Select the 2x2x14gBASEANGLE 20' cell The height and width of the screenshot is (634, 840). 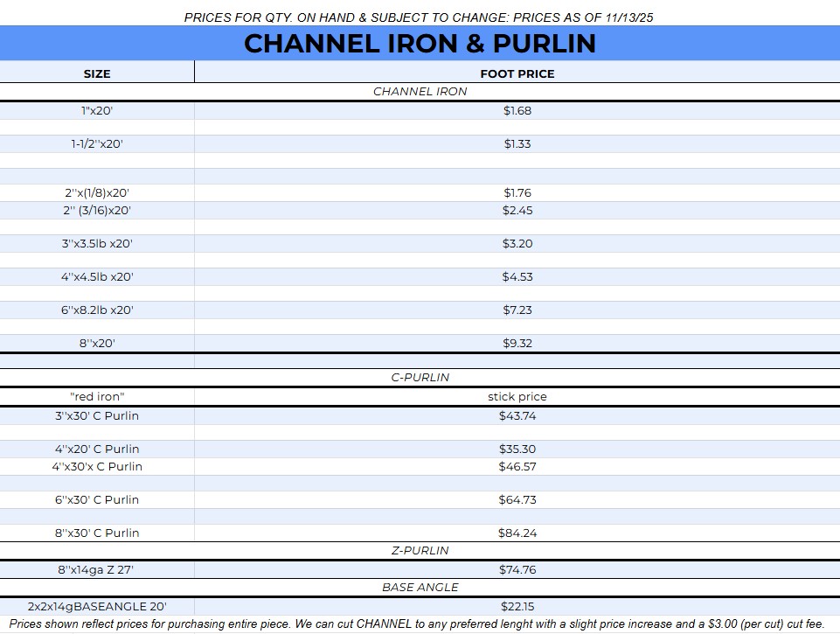(97, 607)
